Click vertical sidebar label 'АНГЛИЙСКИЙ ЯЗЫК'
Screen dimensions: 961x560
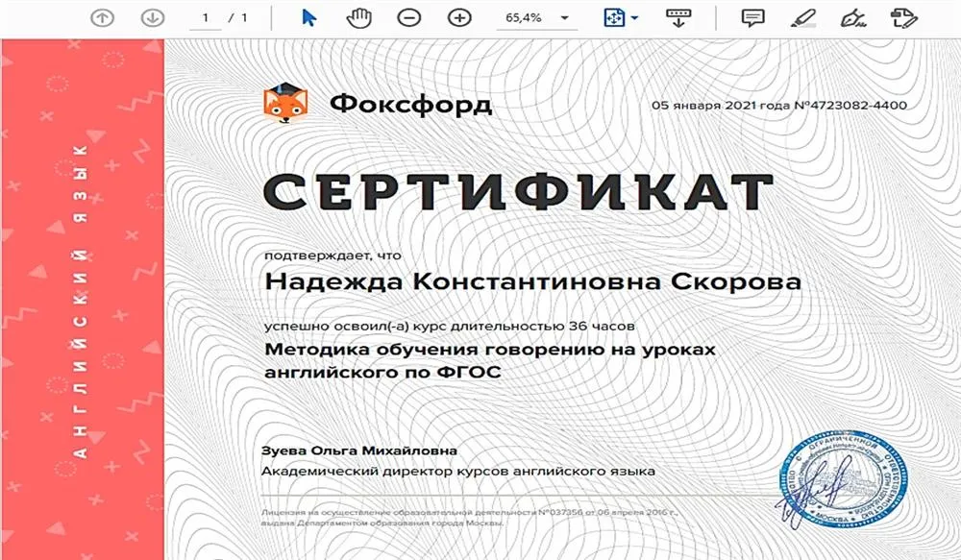tap(80, 302)
